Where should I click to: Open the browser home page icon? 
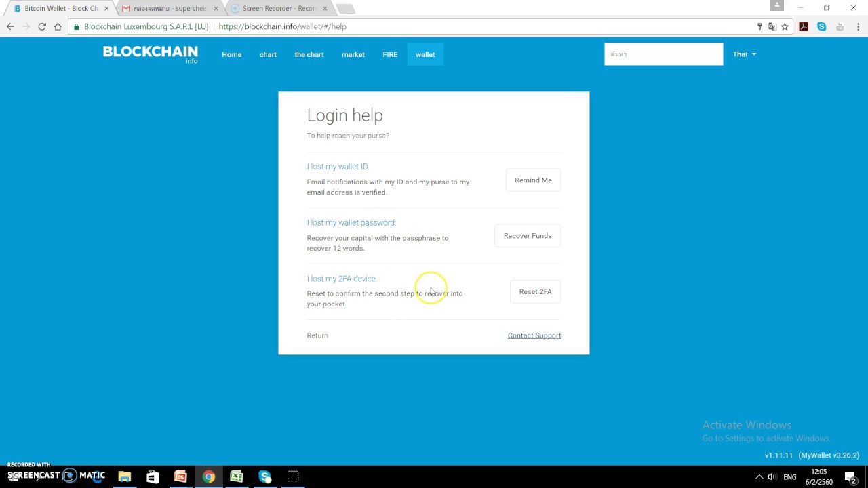point(58,26)
